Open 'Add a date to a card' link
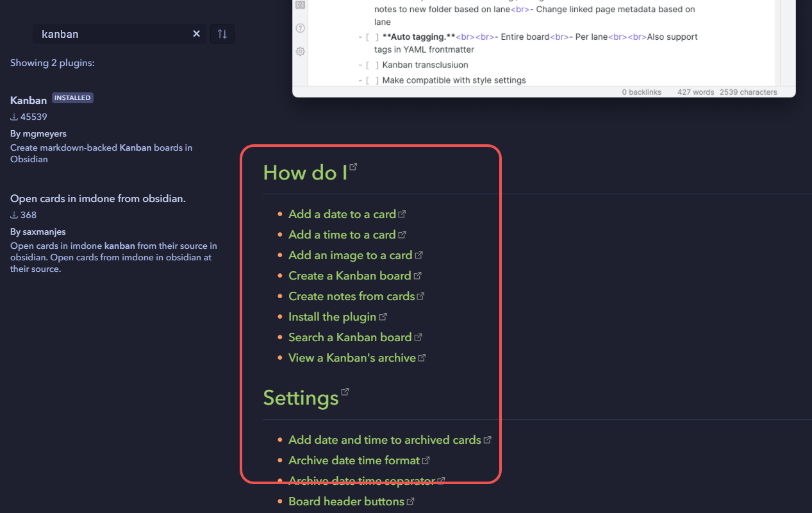Screen dimensions: 812x513 [x=342, y=214]
